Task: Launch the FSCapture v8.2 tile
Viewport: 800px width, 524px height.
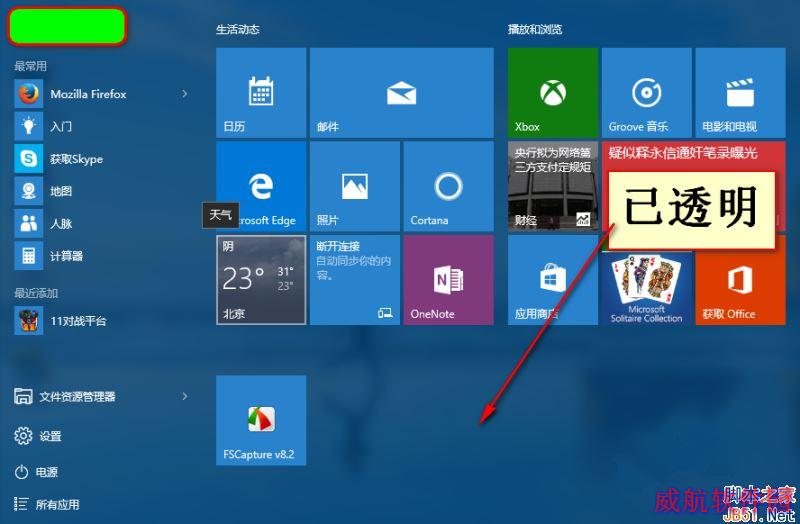Action: click(x=261, y=420)
